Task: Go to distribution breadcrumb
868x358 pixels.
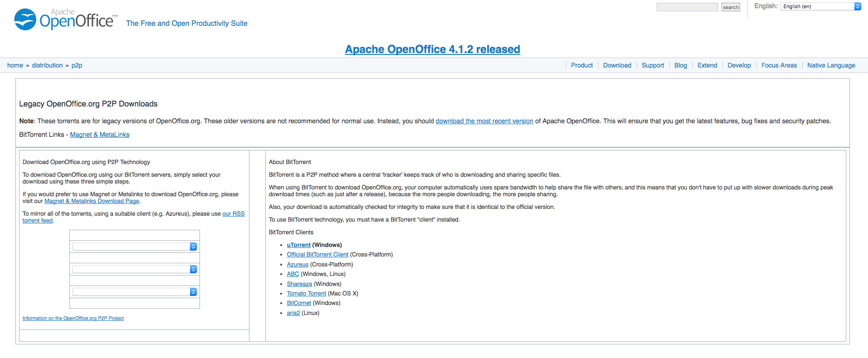Action: click(47, 65)
